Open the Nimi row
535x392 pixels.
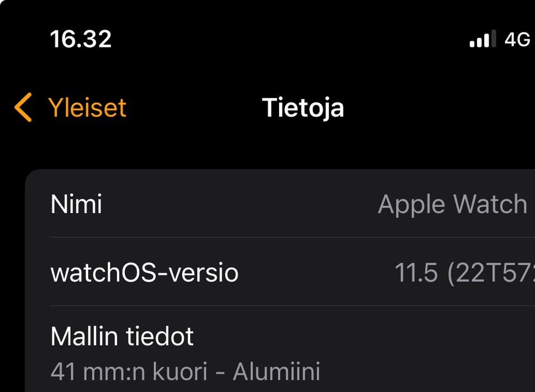coord(280,204)
